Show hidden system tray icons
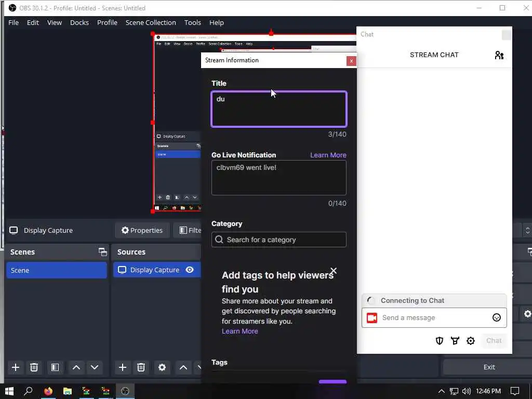 click(x=442, y=391)
